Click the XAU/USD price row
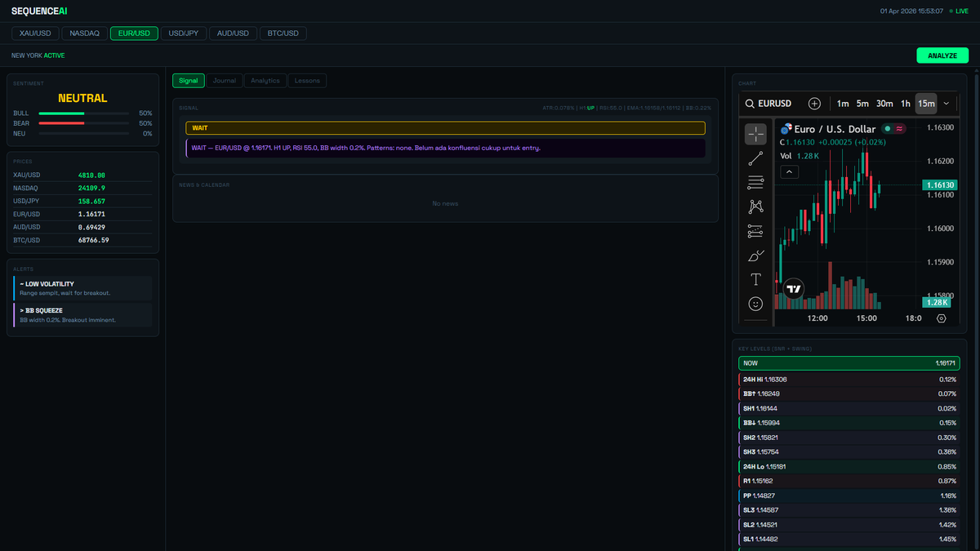 (82, 175)
